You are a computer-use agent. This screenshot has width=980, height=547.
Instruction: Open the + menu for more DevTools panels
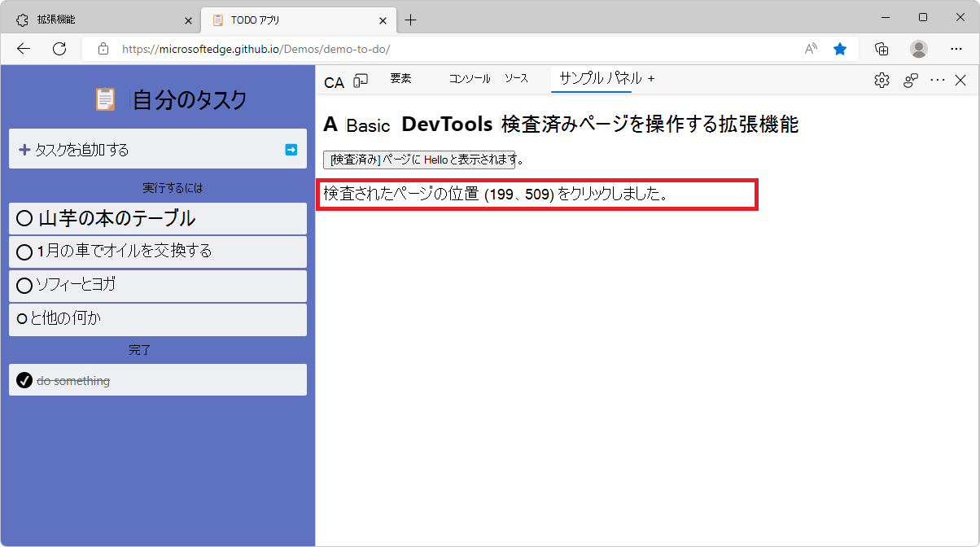(x=652, y=79)
